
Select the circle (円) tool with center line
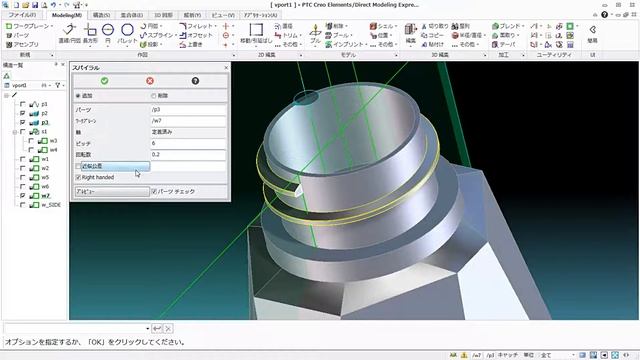(x=108, y=33)
